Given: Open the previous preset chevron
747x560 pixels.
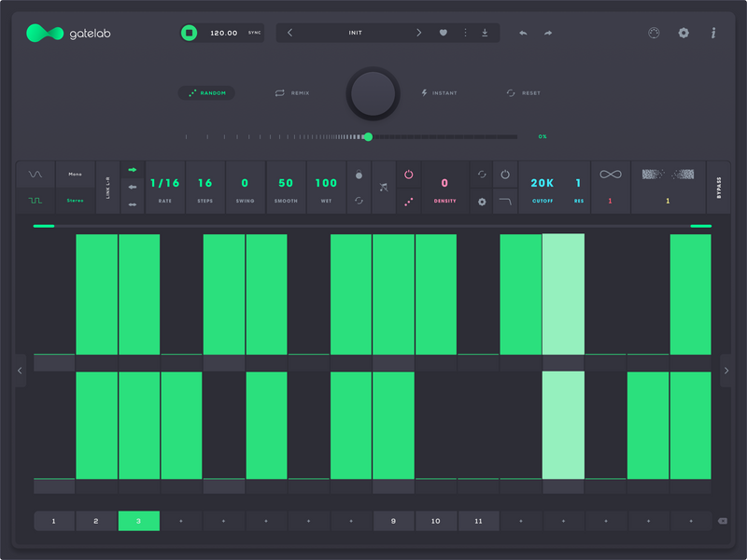Looking at the screenshot, I should [x=290, y=32].
